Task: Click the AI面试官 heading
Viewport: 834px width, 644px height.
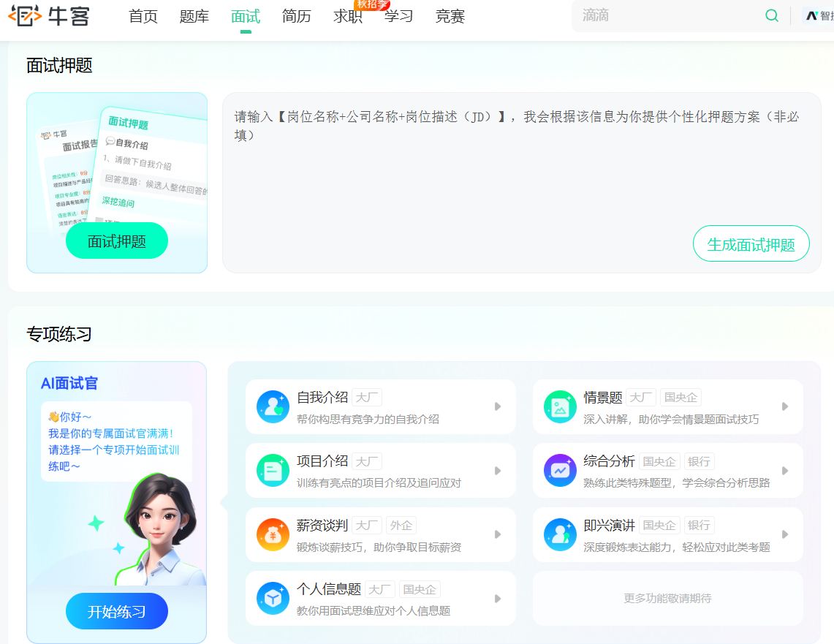Action: pyautogui.click(x=69, y=384)
